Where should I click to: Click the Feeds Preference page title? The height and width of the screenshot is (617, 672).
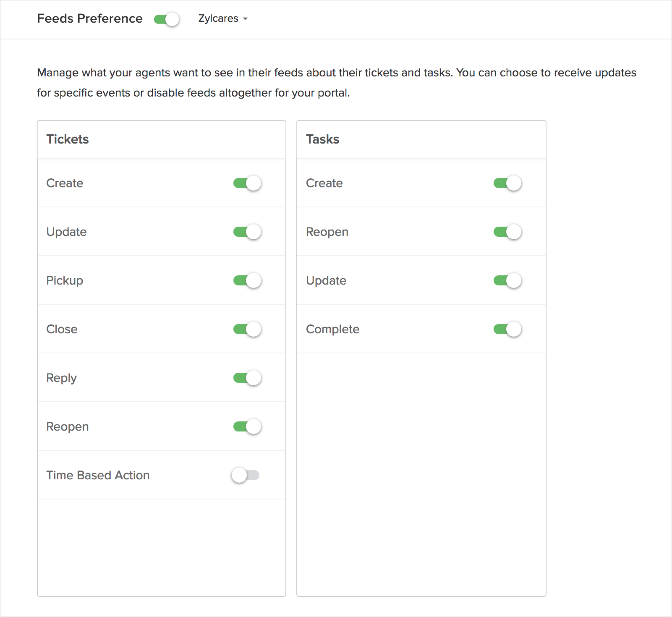(x=90, y=18)
